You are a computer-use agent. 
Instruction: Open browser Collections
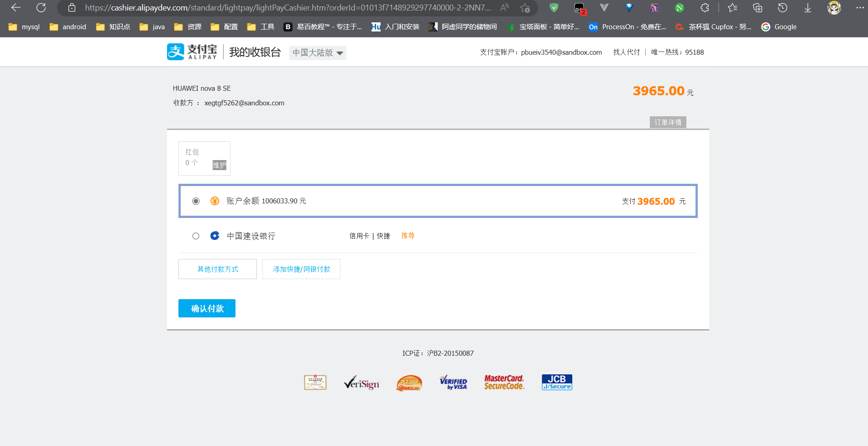(x=758, y=8)
